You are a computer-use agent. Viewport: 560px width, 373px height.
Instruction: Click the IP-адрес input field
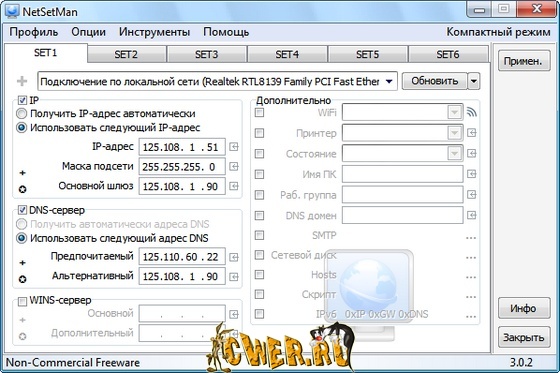[182, 147]
